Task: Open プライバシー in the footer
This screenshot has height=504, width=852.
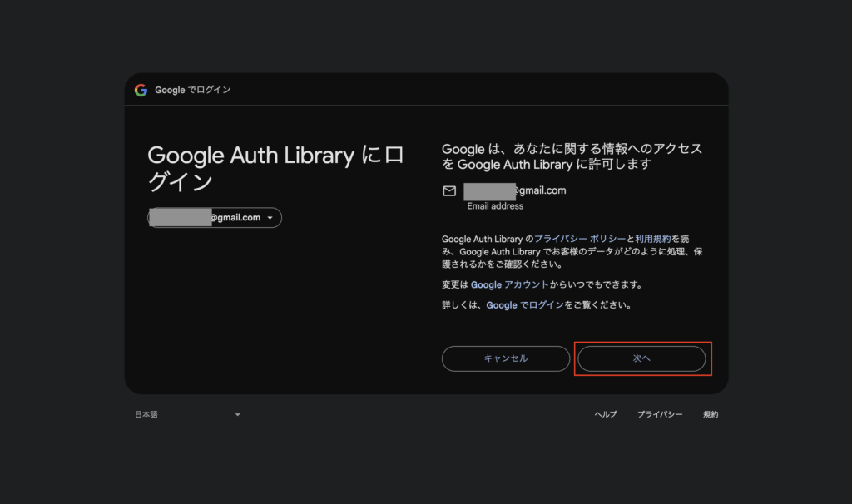Action: [x=660, y=414]
